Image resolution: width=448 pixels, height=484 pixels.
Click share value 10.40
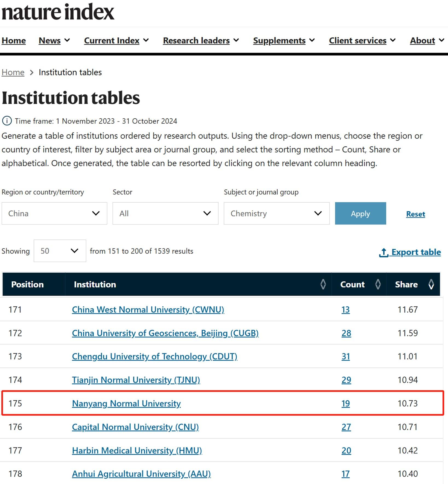408,474
